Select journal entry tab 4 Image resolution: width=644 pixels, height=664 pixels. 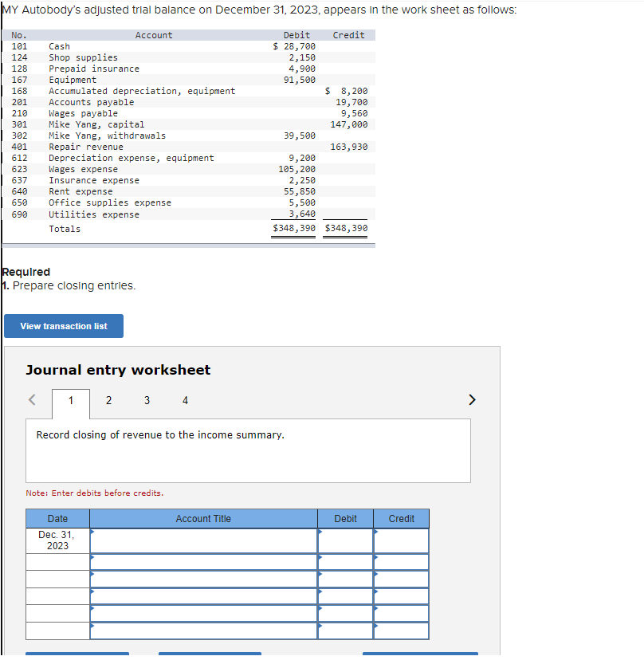pyautogui.click(x=185, y=400)
